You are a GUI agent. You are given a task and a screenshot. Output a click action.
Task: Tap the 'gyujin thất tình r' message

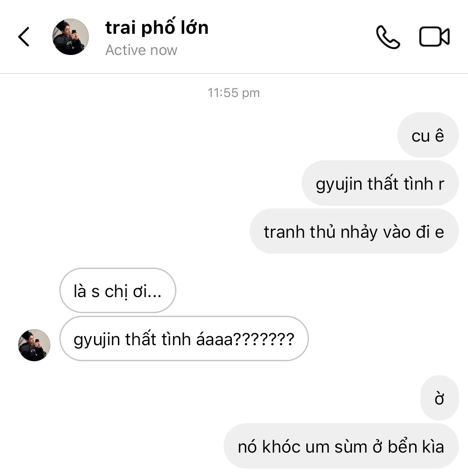[380, 183]
